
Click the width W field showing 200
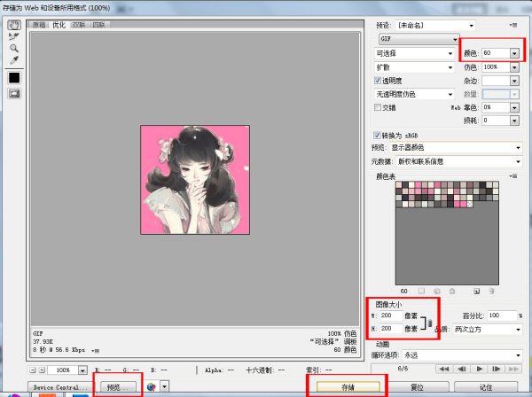pyautogui.click(x=391, y=315)
